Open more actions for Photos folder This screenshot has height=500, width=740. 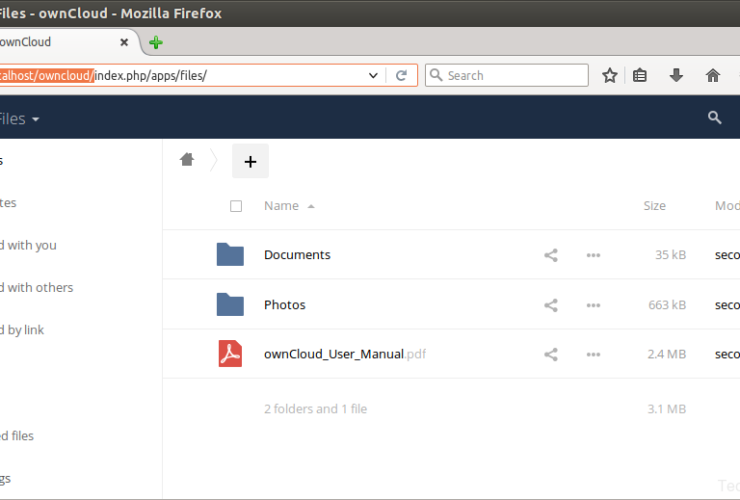click(593, 305)
